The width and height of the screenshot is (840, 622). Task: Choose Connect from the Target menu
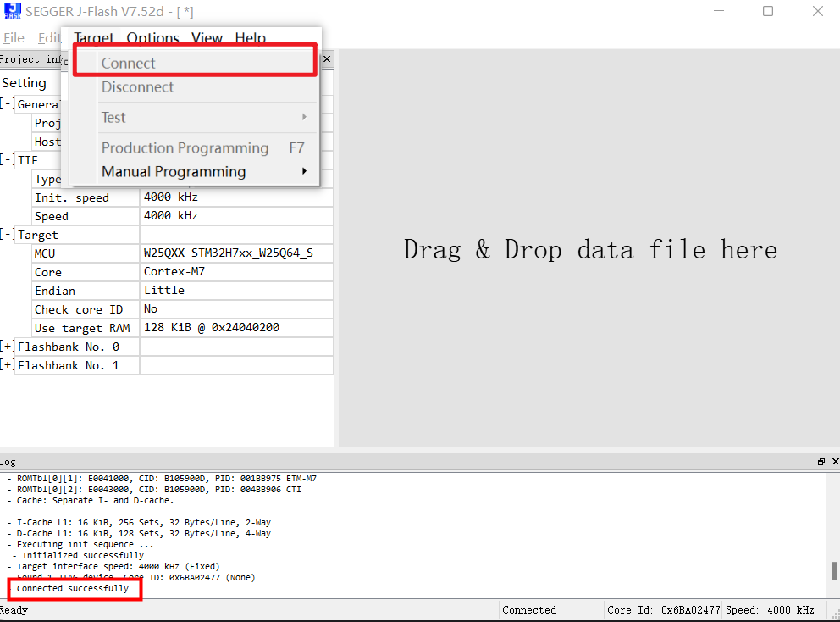pyautogui.click(x=195, y=63)
